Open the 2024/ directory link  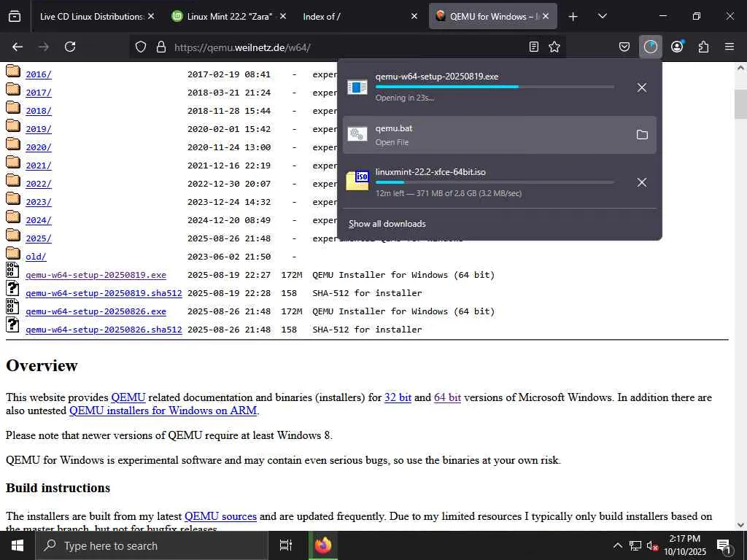(39, 220)
